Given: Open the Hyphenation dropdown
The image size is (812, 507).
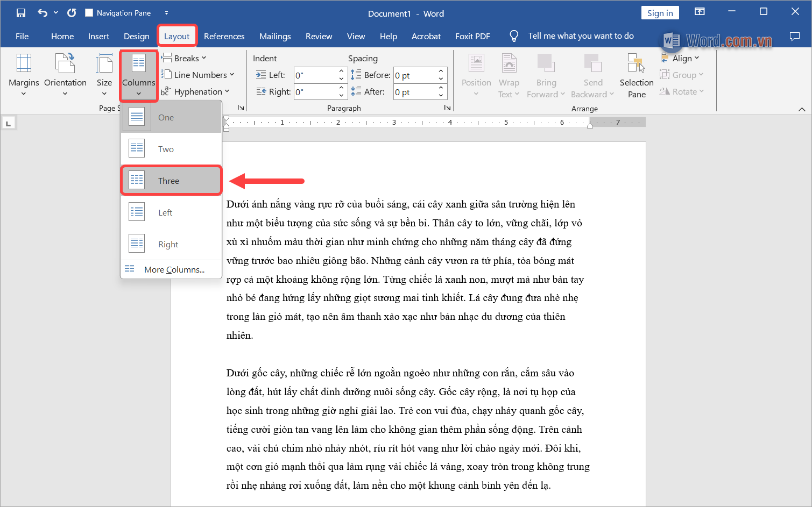Looking at the screenshot, I should point(195,91).
